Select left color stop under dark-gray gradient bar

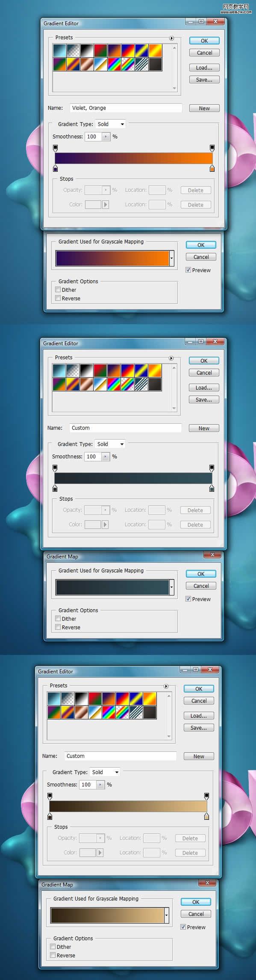tap(55, 488)
